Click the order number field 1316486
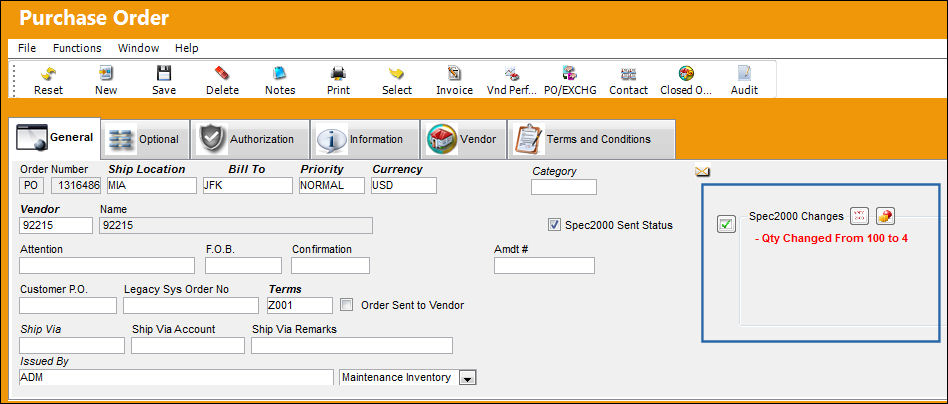The width and height of the screenshot is (948, 404). pos(76,186)
